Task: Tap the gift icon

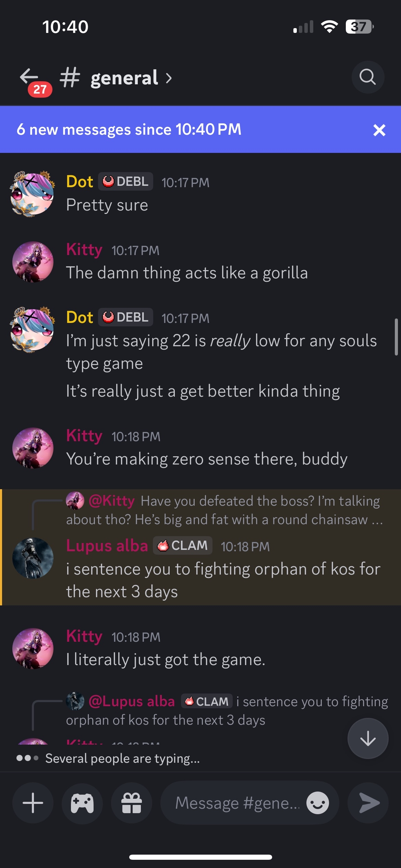Action: (132, 803)
